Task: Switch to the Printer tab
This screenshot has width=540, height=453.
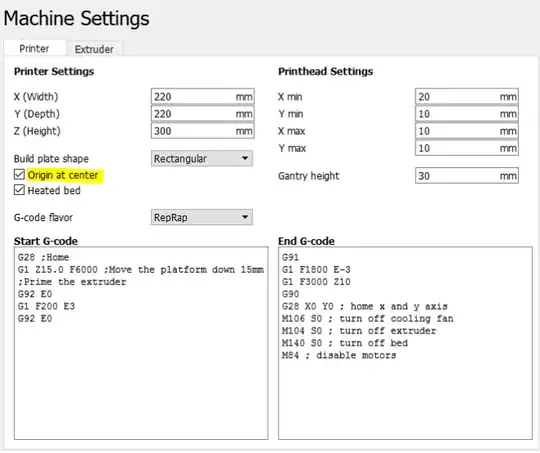Action: click(x=34, y=49)
